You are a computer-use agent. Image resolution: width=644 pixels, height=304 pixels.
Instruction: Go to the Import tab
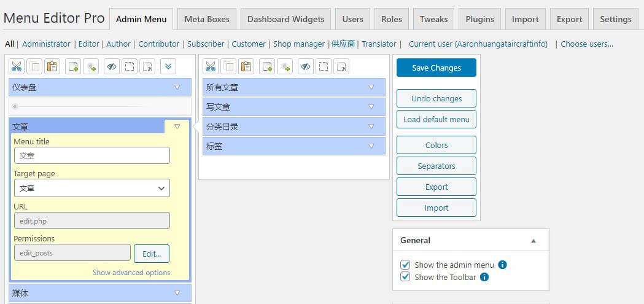pos(526,19)
